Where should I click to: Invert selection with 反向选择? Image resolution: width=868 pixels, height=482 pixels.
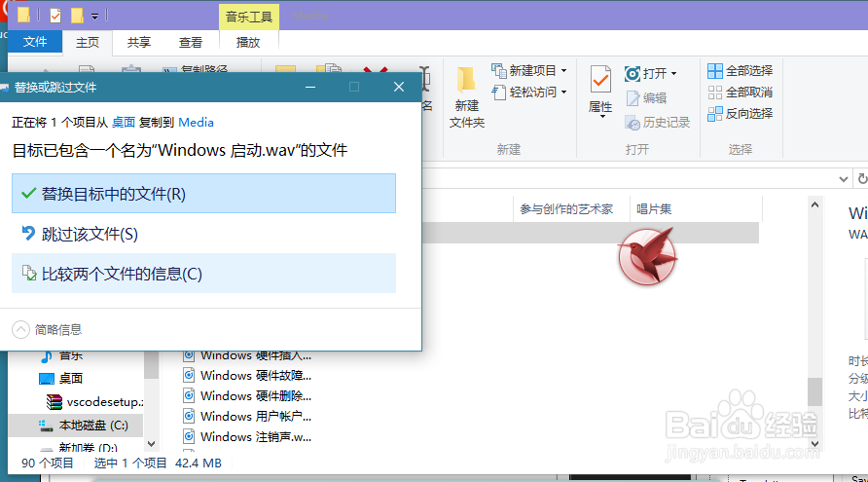pos(741,114)
